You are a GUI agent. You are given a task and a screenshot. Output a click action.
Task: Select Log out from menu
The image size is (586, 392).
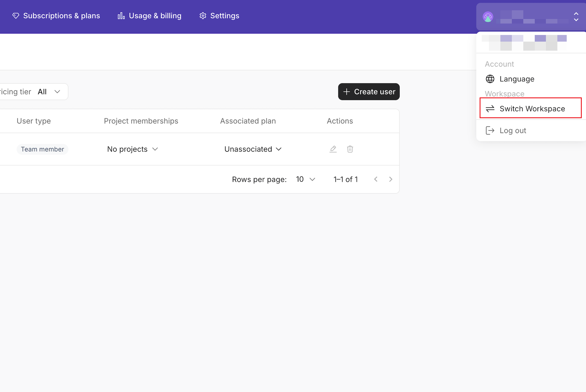click(x=513, y=131)
